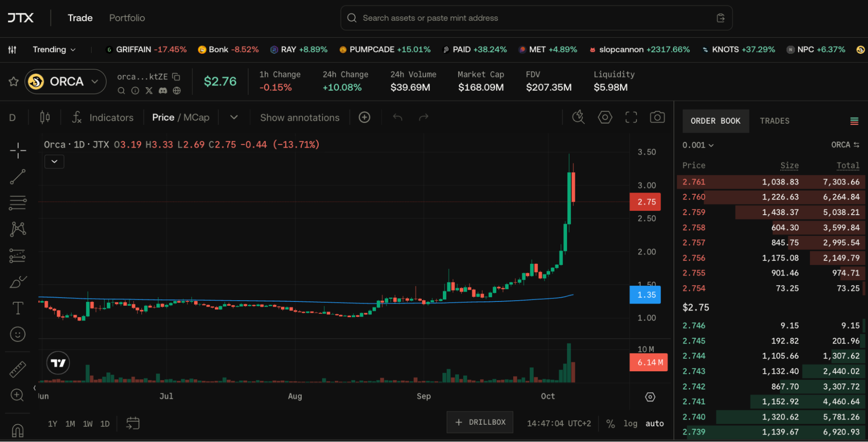Open the Indicators menu

pyautogui.click(x=103, y=117)
